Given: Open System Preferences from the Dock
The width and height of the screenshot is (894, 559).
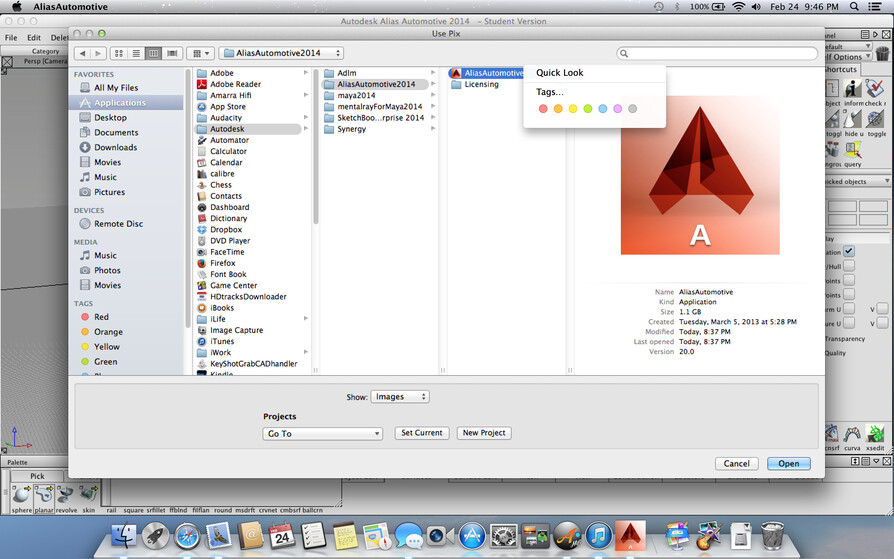Looking at the screenshot, I should click(504, 536).
